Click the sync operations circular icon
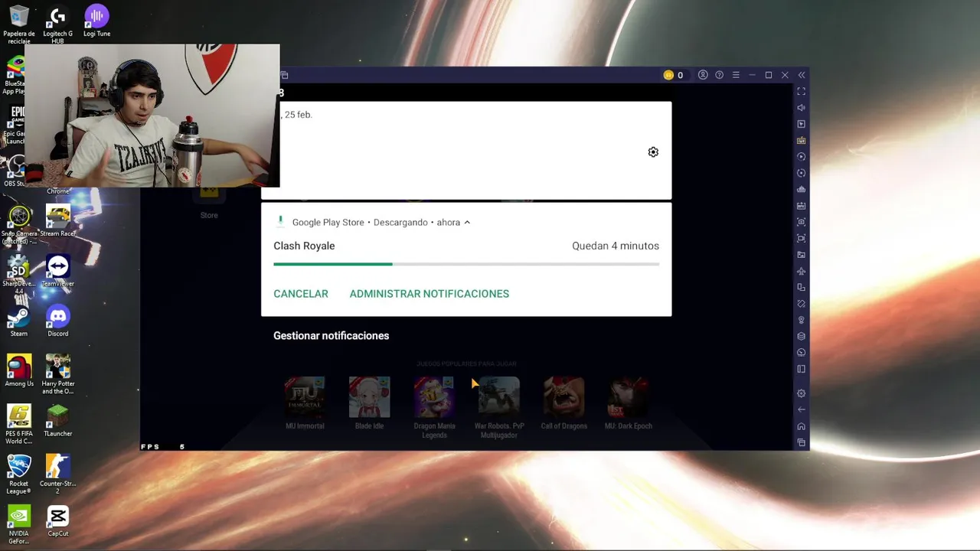This screenshot has height=551, width=980. 801,173
